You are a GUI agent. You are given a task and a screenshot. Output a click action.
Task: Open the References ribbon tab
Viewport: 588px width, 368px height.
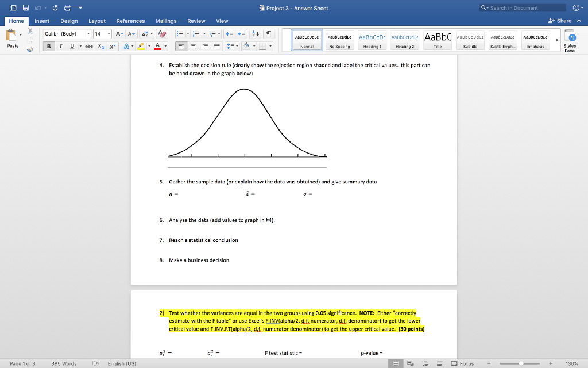[x=130, y=21]
